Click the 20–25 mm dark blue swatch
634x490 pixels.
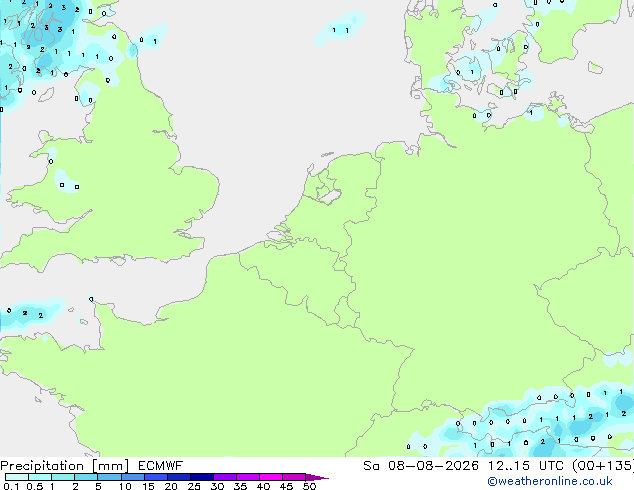pyautogui.click(x=178, y=477)
